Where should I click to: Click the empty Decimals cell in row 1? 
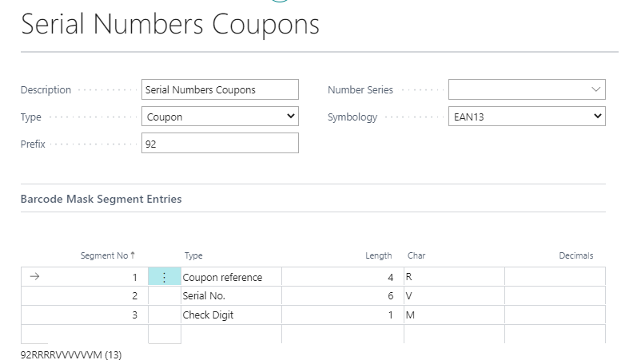(x=555, y=277)
